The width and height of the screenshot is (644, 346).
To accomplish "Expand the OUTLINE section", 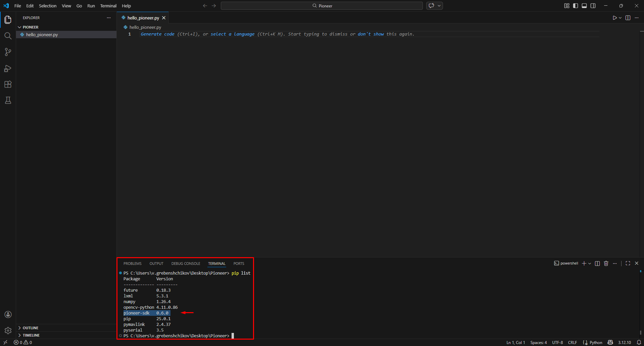I will click(66, 328).
